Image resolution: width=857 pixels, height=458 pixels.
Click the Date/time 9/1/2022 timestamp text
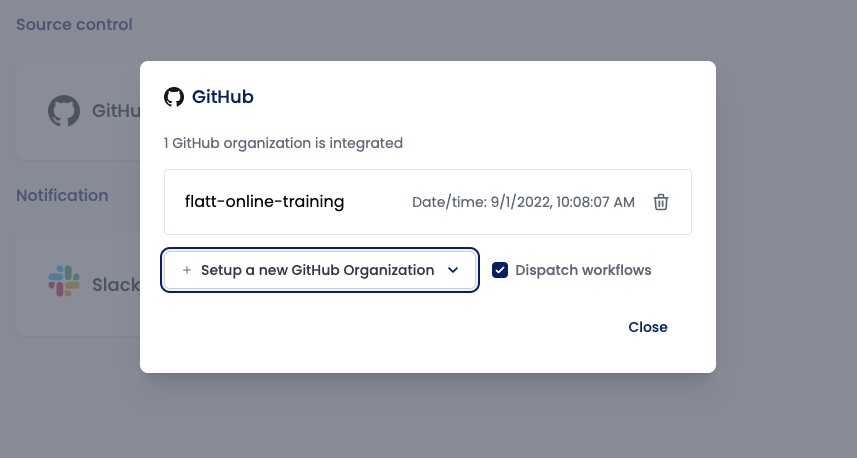pyautogui.click(x=523, y=202)
